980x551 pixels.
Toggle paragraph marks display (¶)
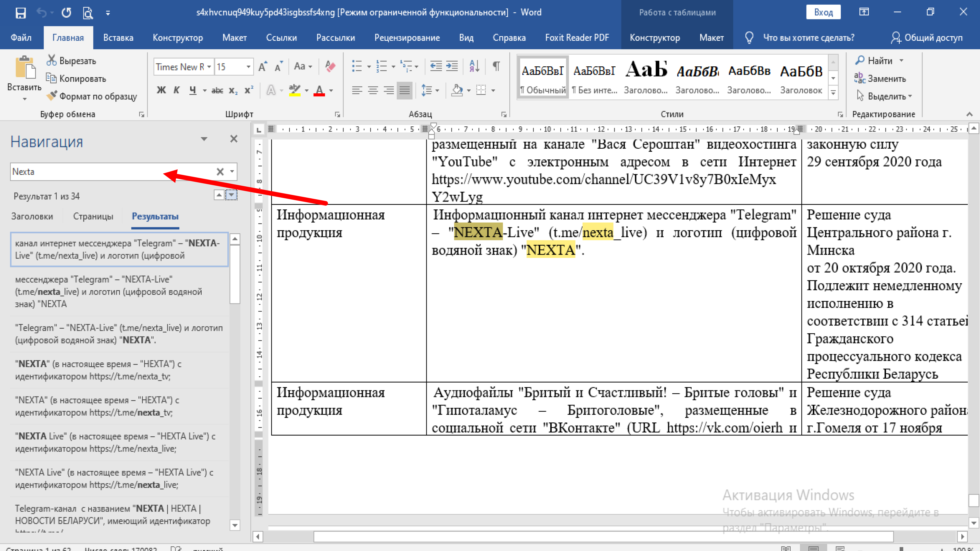pyautogui.click(x=496, y=67)
